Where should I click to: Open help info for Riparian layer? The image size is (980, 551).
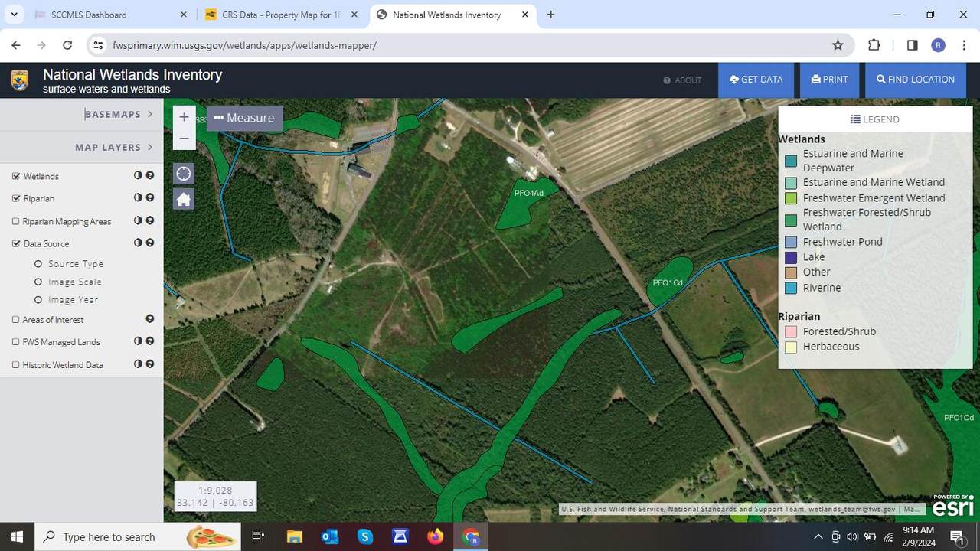pyautogui.click(x=150, y=197)
